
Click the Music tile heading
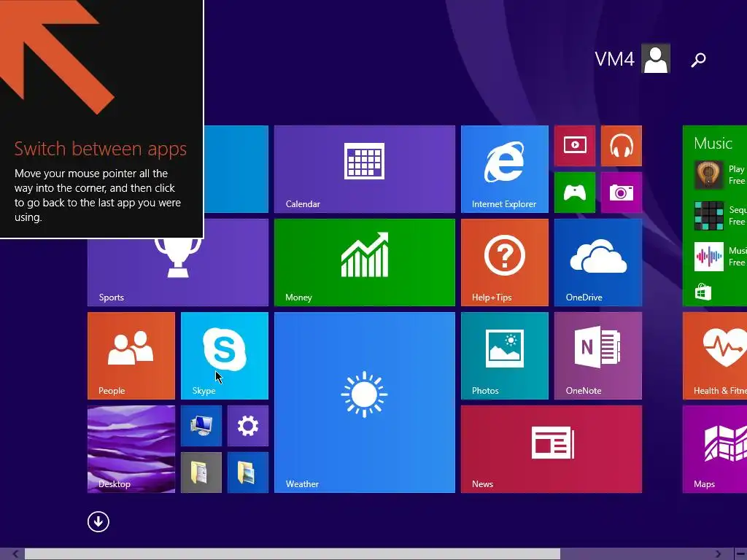pyautogui.click(x=713, y=144)
